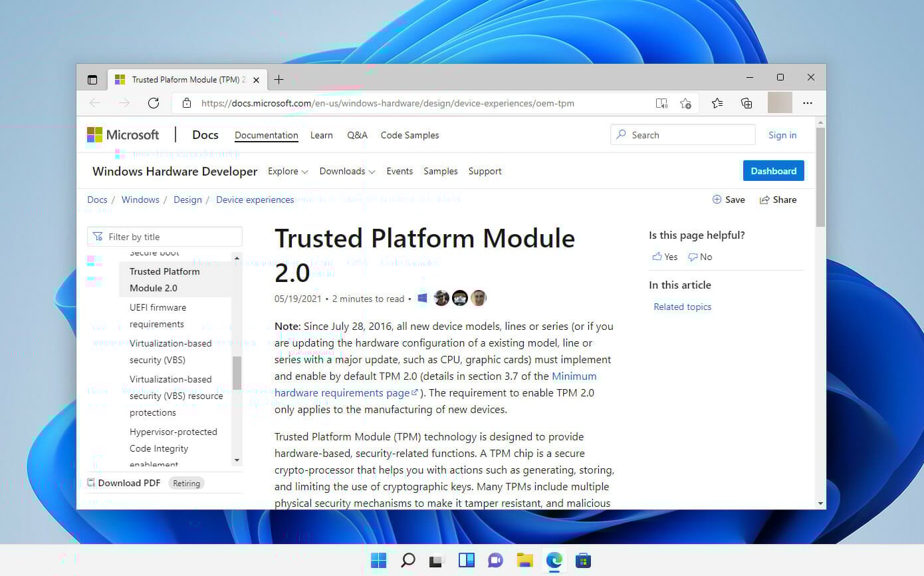This screenshot has width=924, height=576.
Task: Go forward in browser history
Action: coord(124,103)
